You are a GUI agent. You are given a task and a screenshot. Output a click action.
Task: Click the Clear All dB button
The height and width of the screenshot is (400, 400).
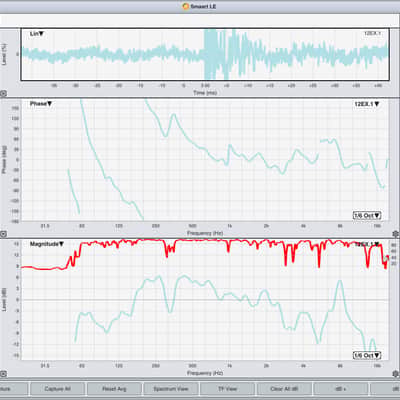[284, 389]
